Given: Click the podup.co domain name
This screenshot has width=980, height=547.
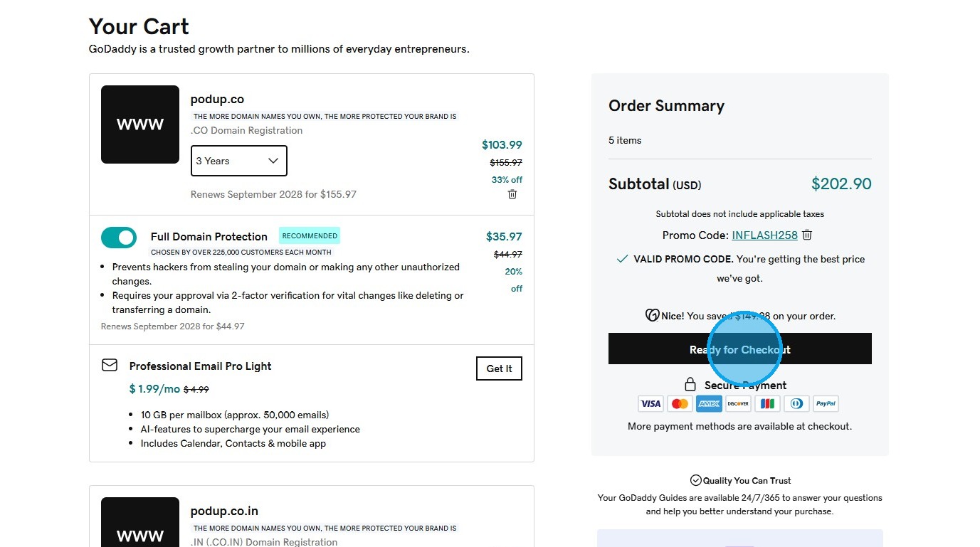Looking at the screenshot, I should click(217, 99).
